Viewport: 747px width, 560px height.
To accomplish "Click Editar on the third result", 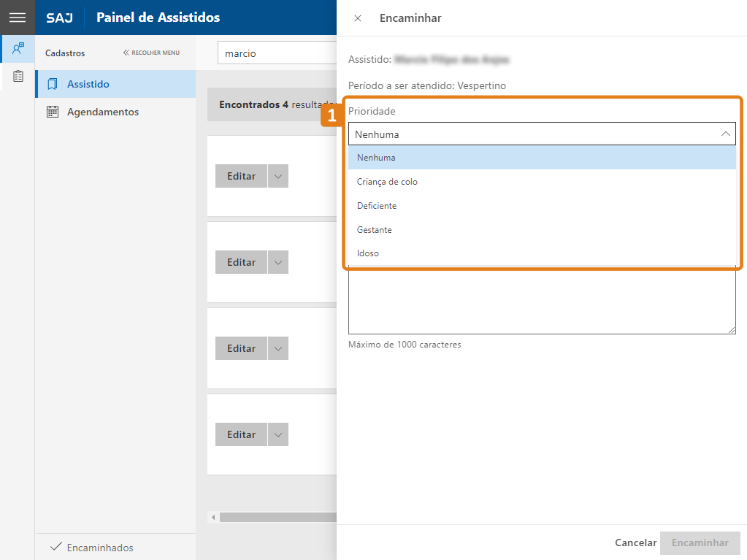I will pos(241,348).
